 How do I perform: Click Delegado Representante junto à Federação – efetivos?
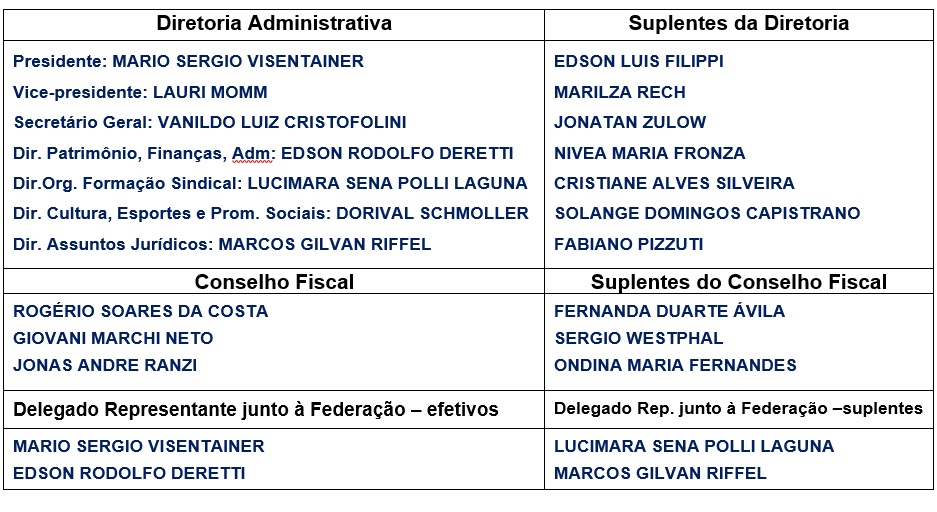(255, 409)
